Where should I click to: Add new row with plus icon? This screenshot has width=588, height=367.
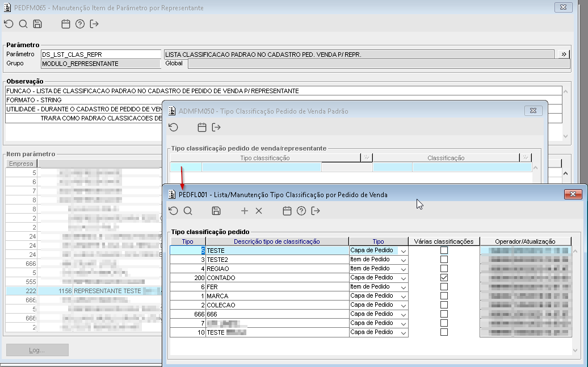click(x=245, y=211)
